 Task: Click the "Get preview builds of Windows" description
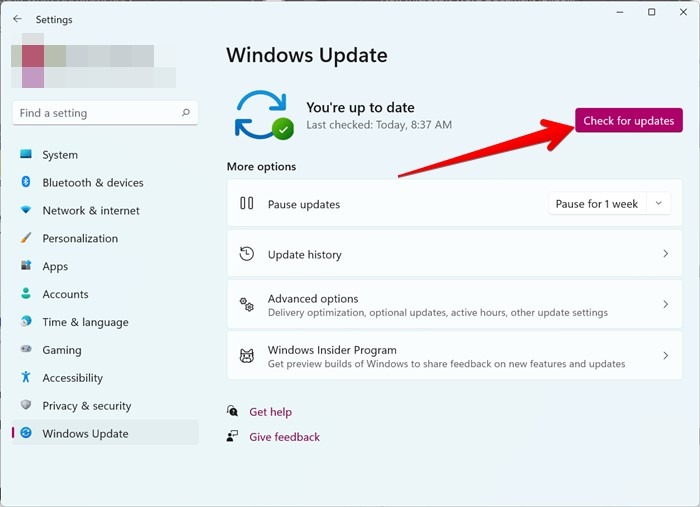click(446, 364)
